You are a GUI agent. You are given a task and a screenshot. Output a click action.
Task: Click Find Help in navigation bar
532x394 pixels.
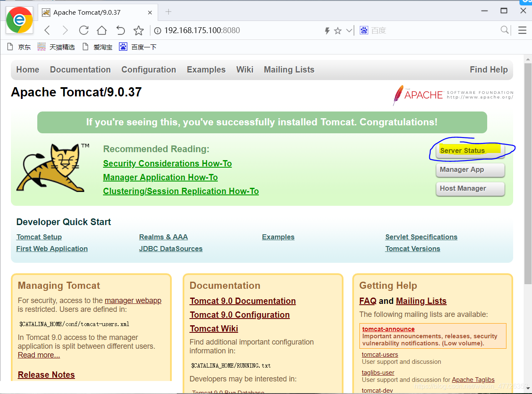click(489, 70)
